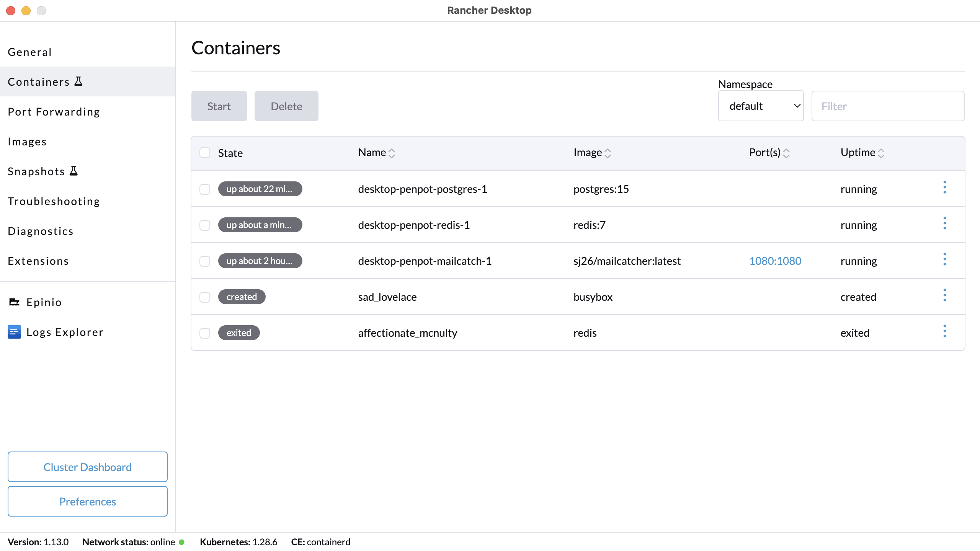980x551 pixels.
Task: Click the image cell postgres:15
Action: pos(601,189)
